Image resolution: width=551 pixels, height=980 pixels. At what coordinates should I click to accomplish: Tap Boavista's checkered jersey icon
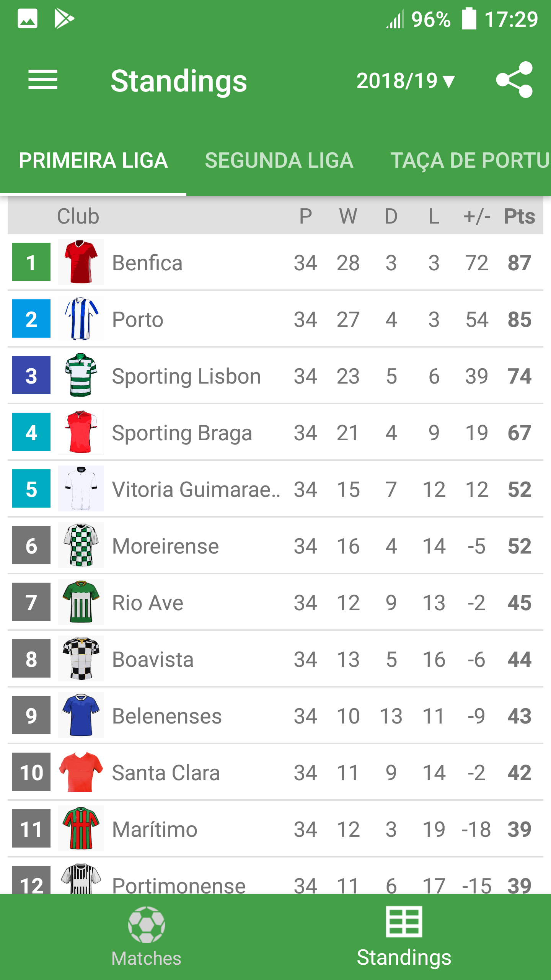[81, 658]
